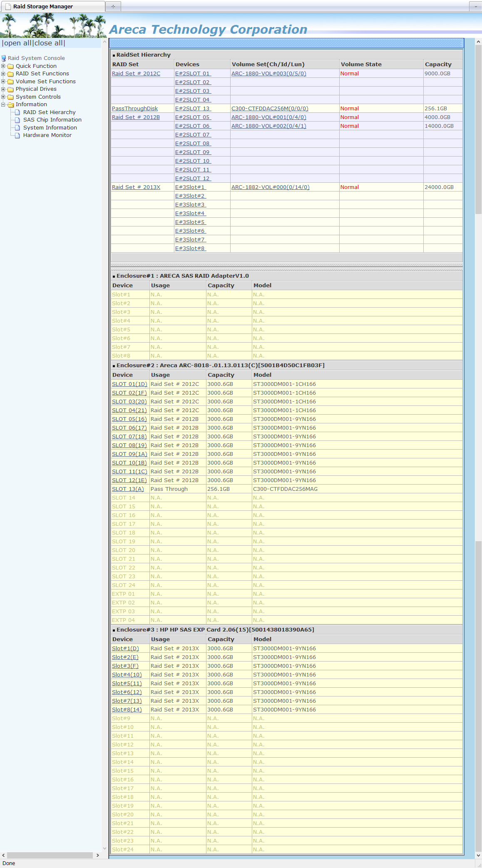Image resolution: width=482 pixels, height=868 pixels.
Task: Click the Raid System Console computer icon
Action: (x=4, y=58)
